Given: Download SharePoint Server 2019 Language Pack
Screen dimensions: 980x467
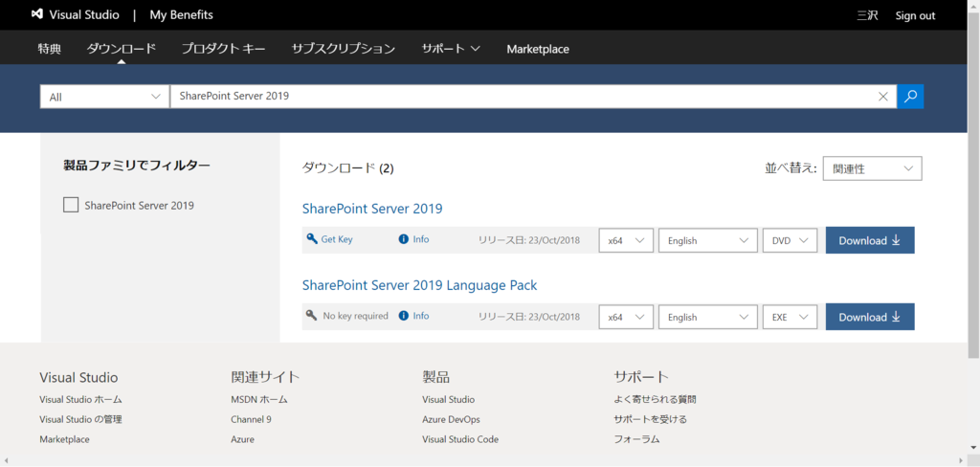Looking at the screenshot, I should pos(870,317).
